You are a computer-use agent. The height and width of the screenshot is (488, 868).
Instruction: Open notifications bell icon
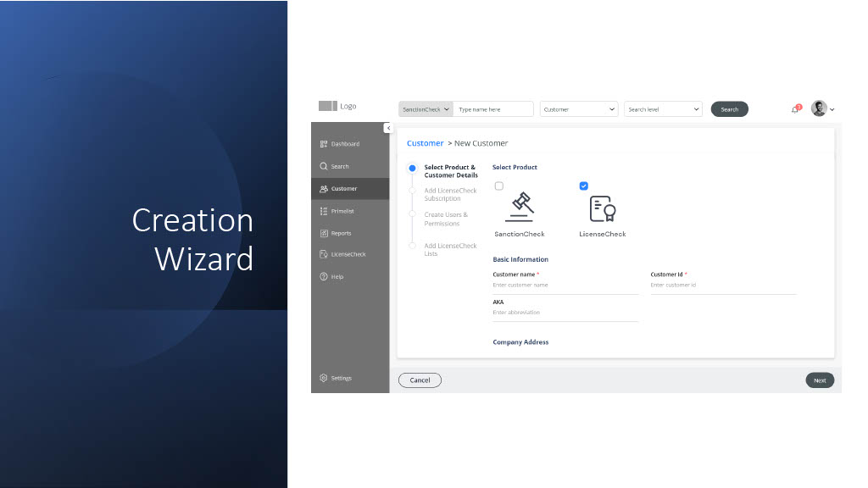pos(795,109)
